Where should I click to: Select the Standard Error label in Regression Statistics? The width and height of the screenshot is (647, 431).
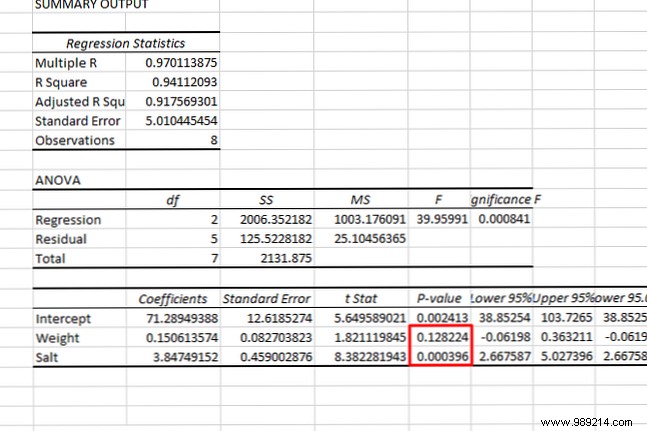point(78,121)
